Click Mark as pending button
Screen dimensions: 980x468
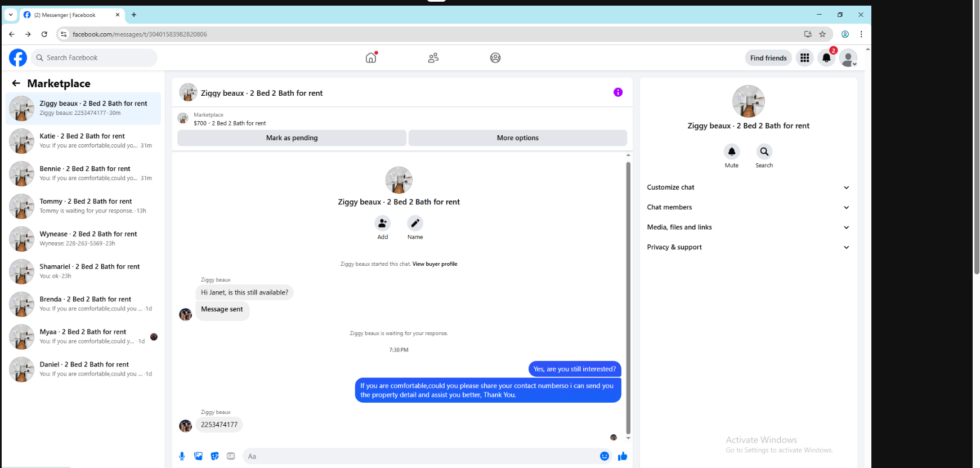(x=292, y=138)
